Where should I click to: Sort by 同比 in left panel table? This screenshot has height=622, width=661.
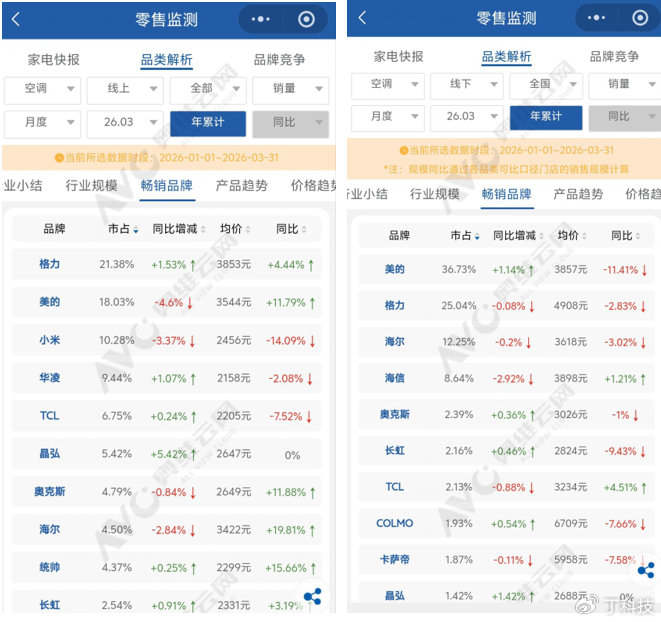[291, 229]
